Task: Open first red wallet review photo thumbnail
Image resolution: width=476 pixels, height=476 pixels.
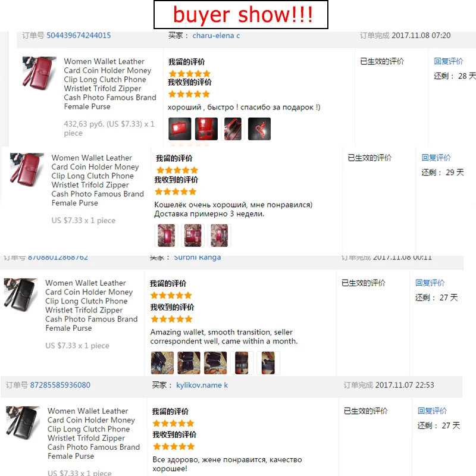Action: coord(180,129)
